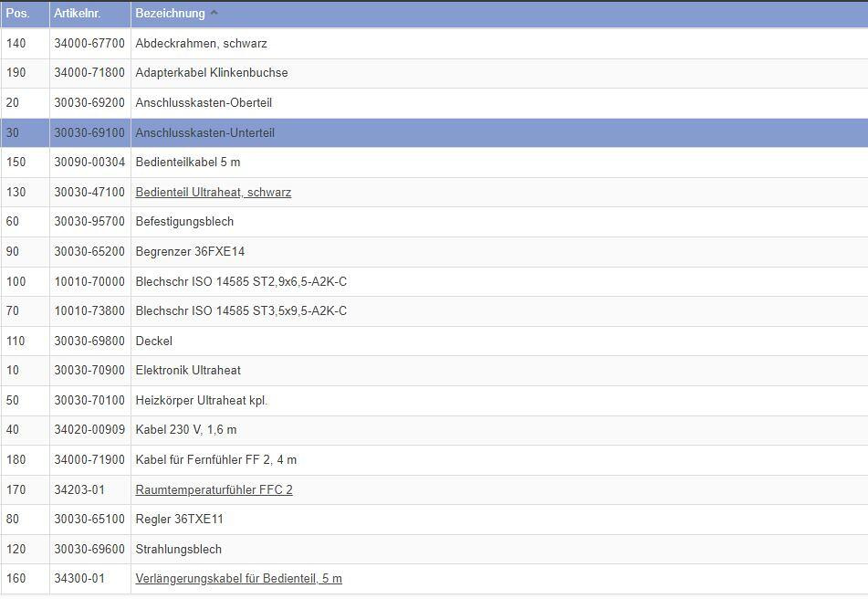Select the Abdeckrahmen, schwarz row
868x599 pixels.
coord(201,44)
